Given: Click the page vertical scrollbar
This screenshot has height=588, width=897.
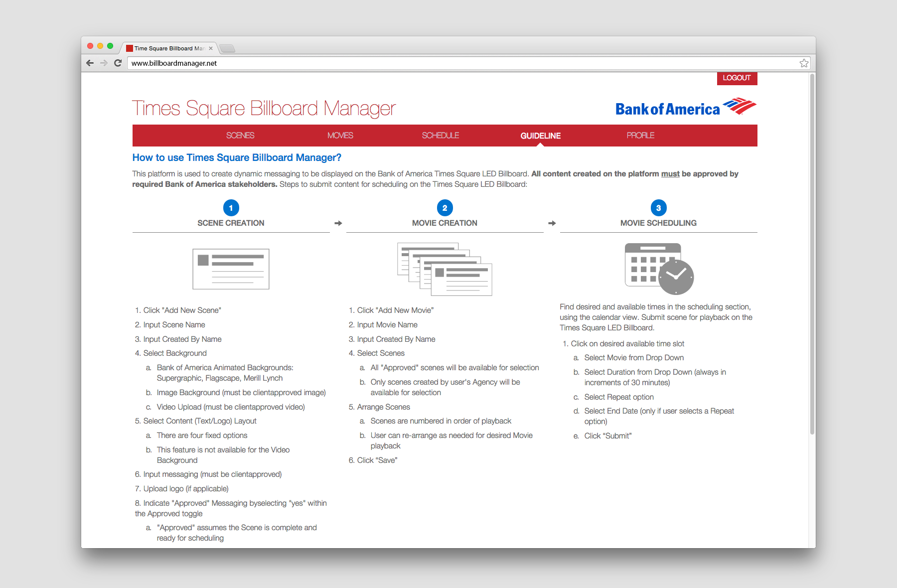Looking at the screenshot, I should pyautogui.click(x=812, y=254).
